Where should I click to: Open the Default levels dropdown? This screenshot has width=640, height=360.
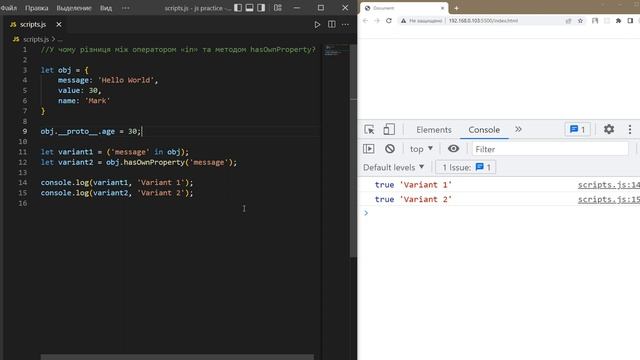point(393,167)
